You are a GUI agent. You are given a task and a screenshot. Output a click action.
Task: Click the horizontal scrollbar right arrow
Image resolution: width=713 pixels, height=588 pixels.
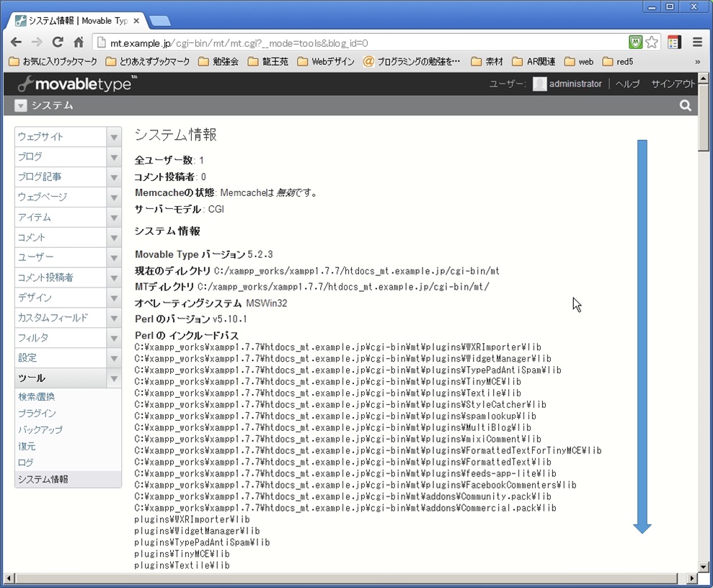691,579
